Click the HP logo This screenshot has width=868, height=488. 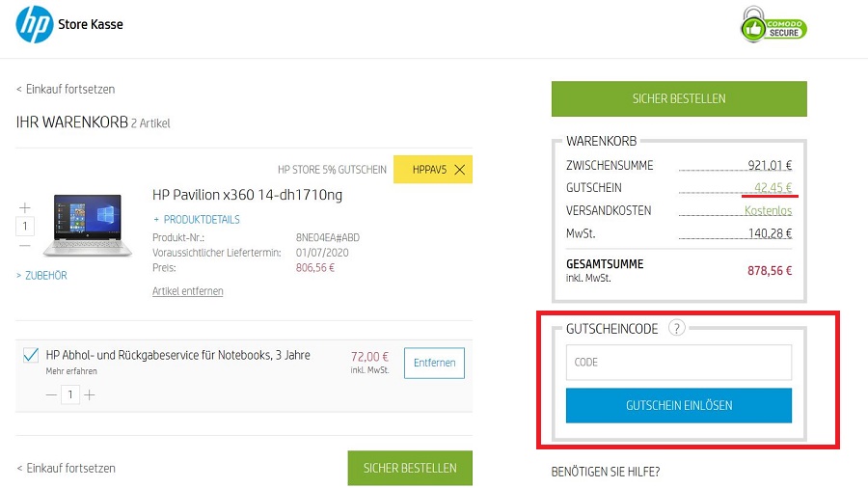tap(35, 24)
